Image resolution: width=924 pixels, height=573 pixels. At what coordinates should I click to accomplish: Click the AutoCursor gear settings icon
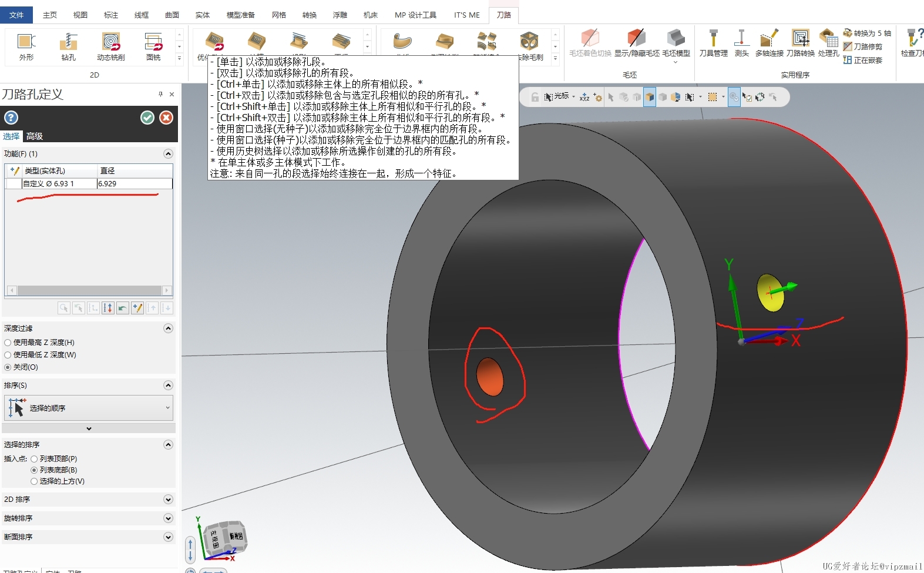[x=597, y=97]
